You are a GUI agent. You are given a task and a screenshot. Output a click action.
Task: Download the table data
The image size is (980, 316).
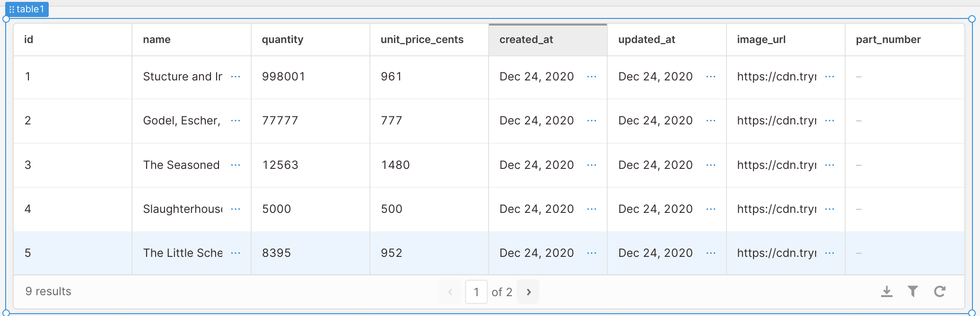tap(887, 292)
